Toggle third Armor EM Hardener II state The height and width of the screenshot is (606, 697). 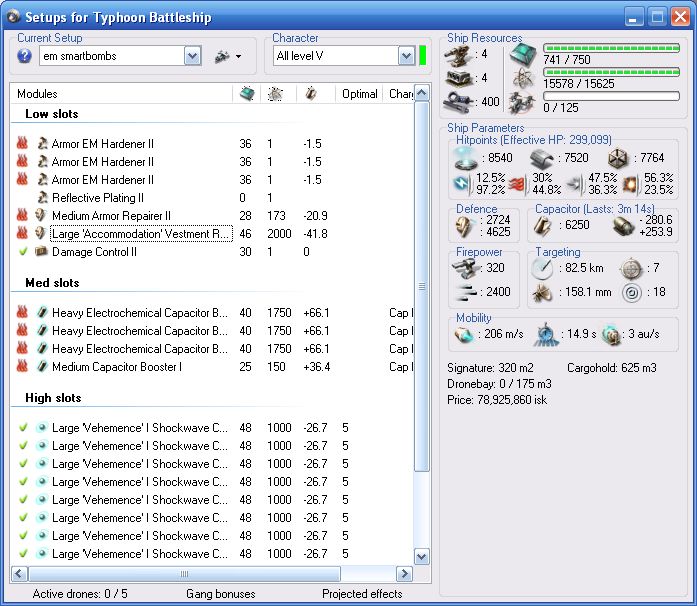click(x=22, y=179)
